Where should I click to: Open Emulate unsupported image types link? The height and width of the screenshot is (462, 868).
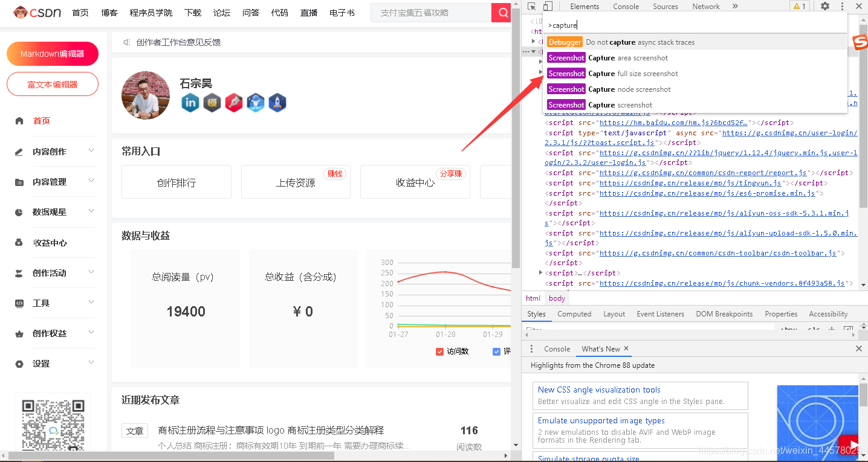601,421
